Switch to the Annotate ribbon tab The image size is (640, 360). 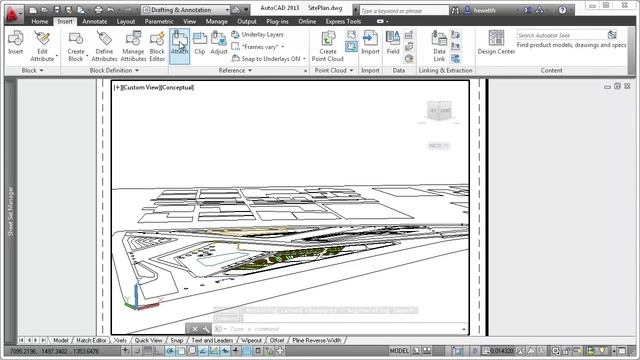click(95, 21)
